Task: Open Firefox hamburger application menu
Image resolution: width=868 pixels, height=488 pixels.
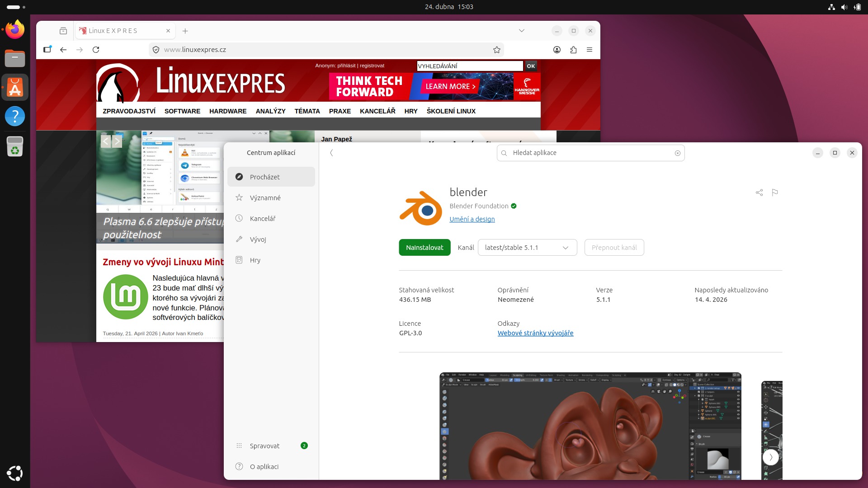Action: pyautogui.click(x=590, y=50)
